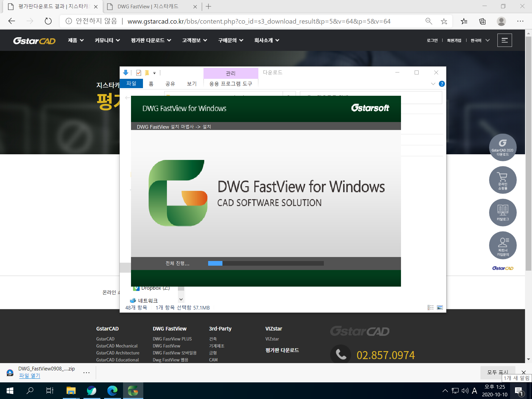Open footer DWG FasrView PLUS link
The height and width of the screenshot is (399, 532).
coord(172,339)
